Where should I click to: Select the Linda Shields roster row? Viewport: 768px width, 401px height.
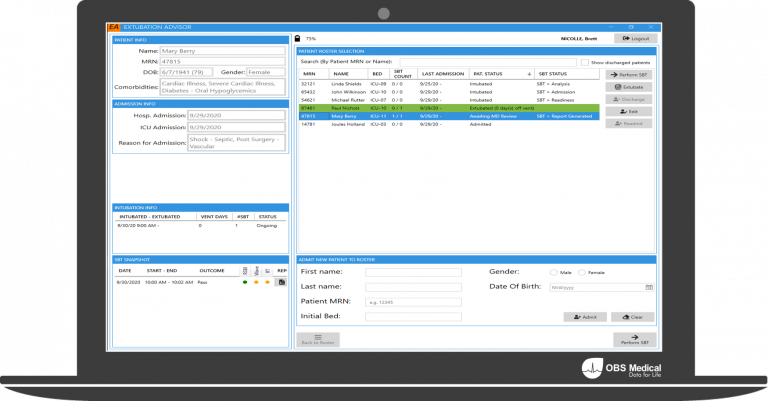(449, 84)
